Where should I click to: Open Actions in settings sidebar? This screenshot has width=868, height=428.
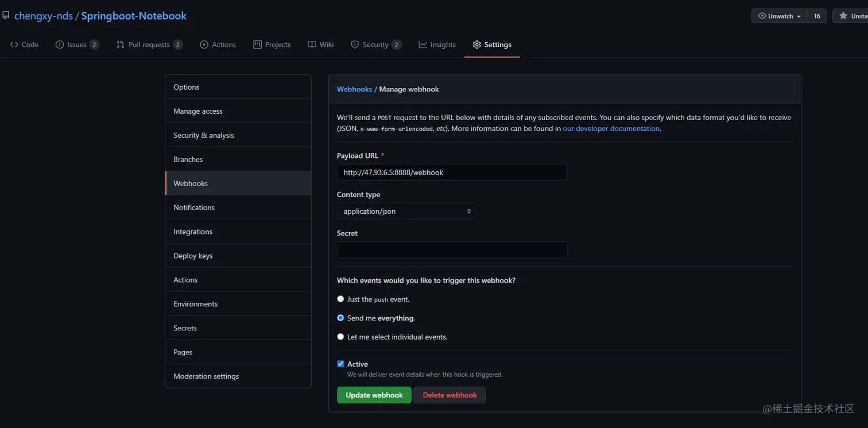tap(238, 280)
